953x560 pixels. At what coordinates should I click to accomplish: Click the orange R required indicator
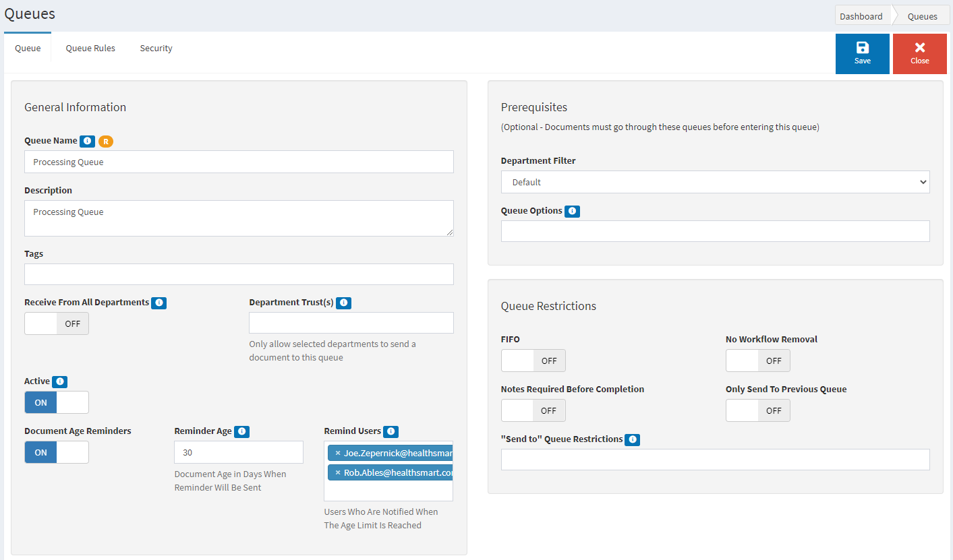(105, 141)
